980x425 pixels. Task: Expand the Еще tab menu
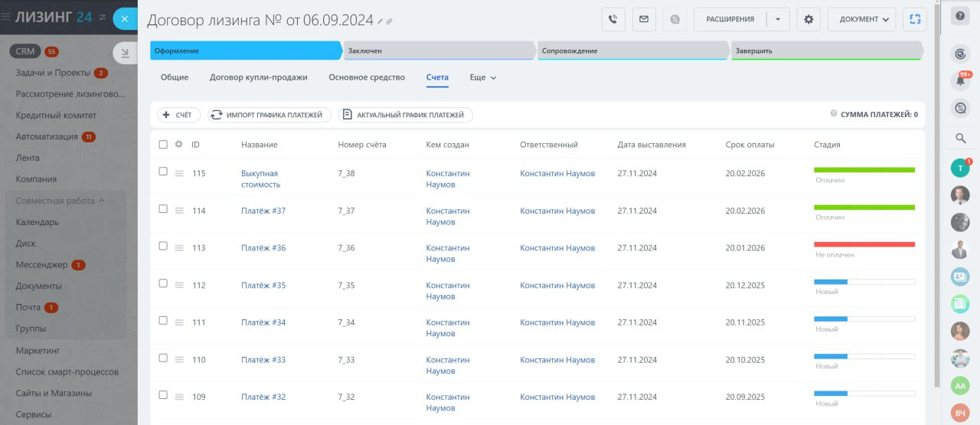[x=482, y=77]
